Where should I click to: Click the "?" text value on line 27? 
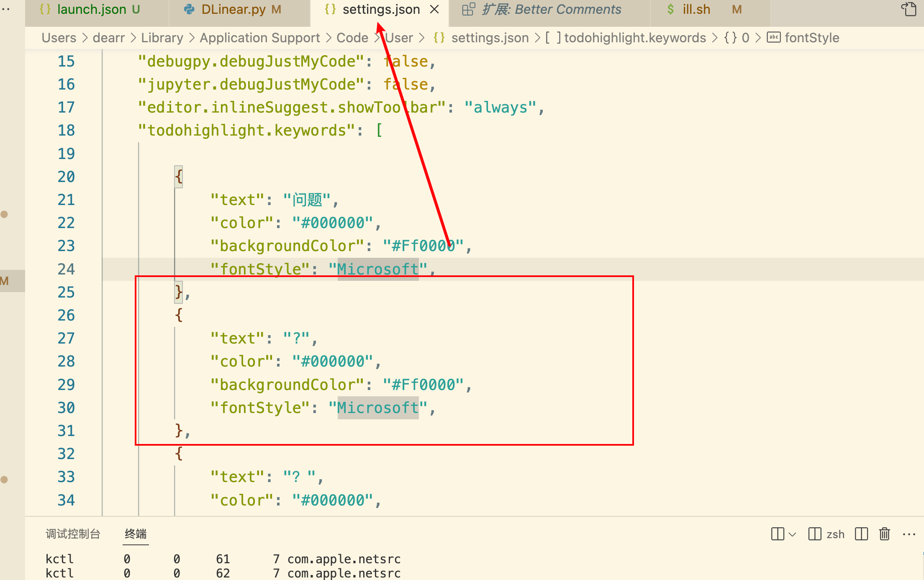tap(296, 338)
